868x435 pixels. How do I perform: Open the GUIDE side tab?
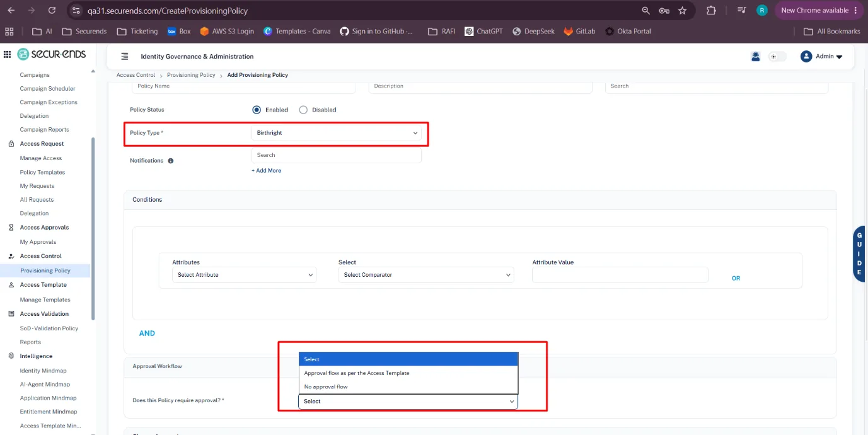coord(859,254)
